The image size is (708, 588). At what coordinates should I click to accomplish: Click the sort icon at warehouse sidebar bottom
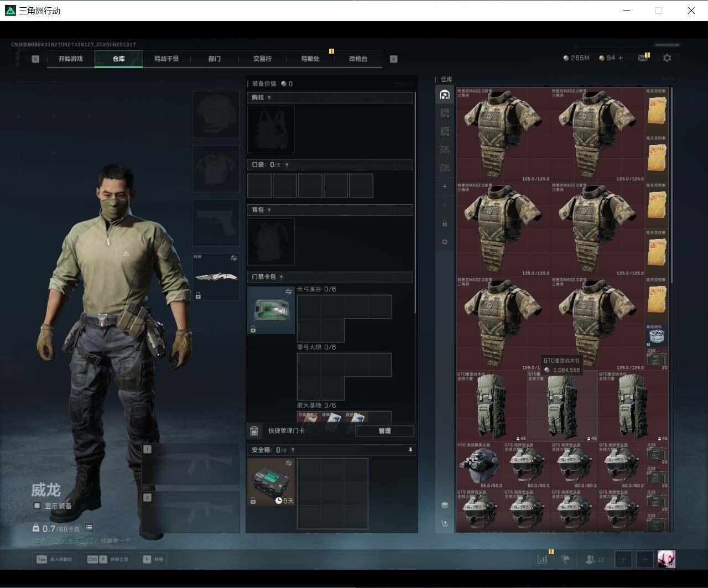pos(445,523)
